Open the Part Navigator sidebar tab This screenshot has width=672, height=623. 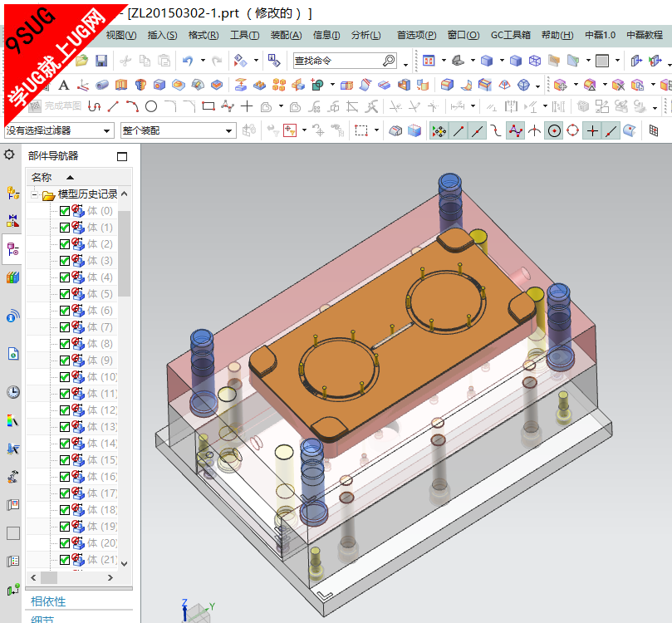[13, 249]
